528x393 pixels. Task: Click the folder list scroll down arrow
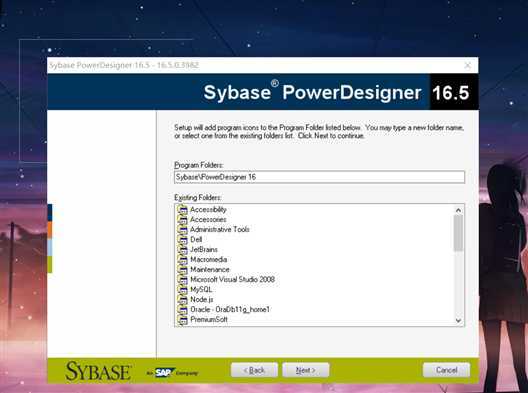pos(458,320)
